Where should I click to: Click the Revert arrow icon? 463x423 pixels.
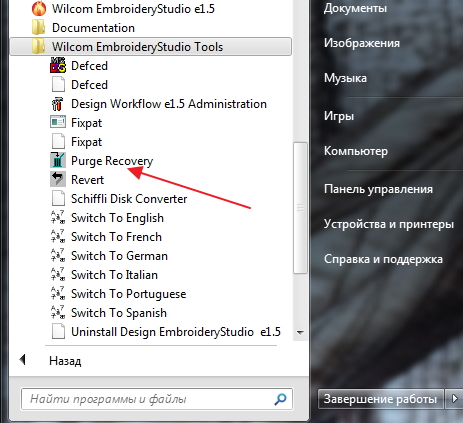pos(58,179)
